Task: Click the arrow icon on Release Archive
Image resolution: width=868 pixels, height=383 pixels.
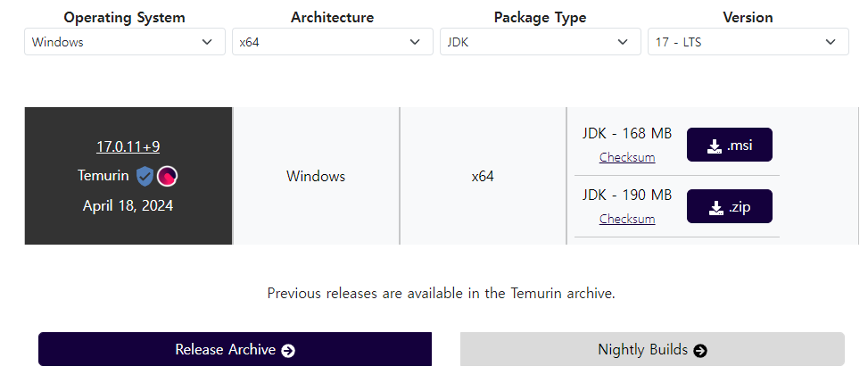Action: tap(288, 350)
